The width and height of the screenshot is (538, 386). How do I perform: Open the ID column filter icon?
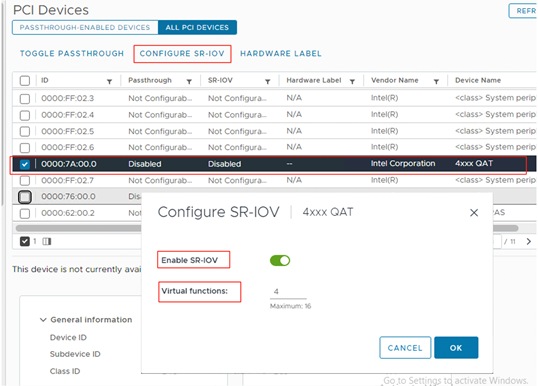[x=109, y=81]
